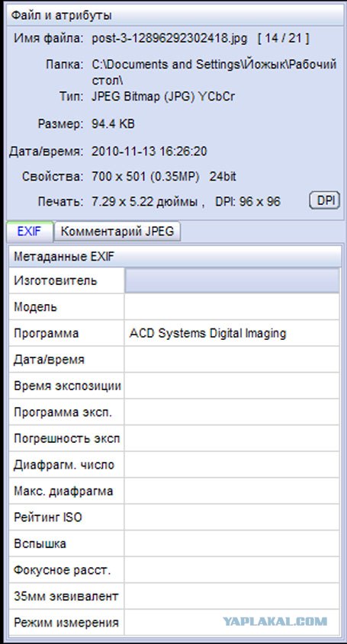The width and height of the screenshot is (347, 644).
Task: Select the Диафрагм. число row
Action: 175,464
